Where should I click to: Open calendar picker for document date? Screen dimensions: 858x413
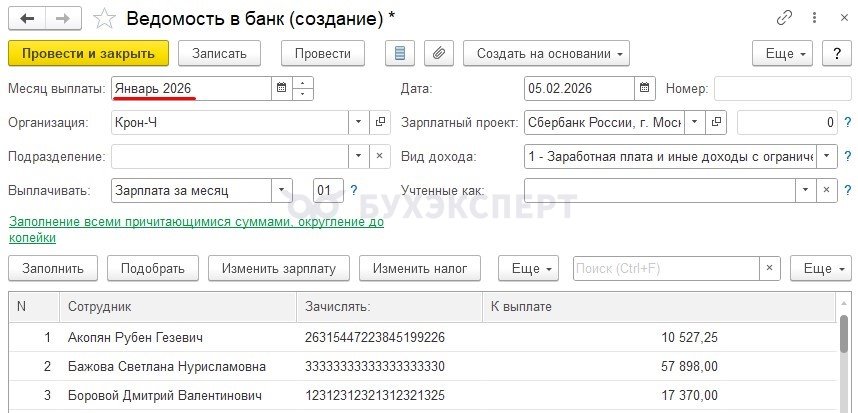[645, 88]
